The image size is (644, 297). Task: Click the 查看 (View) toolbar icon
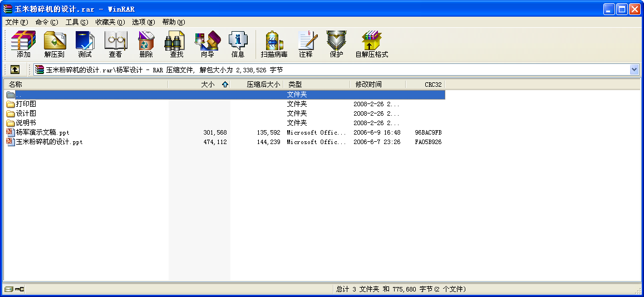coord(115,44)
